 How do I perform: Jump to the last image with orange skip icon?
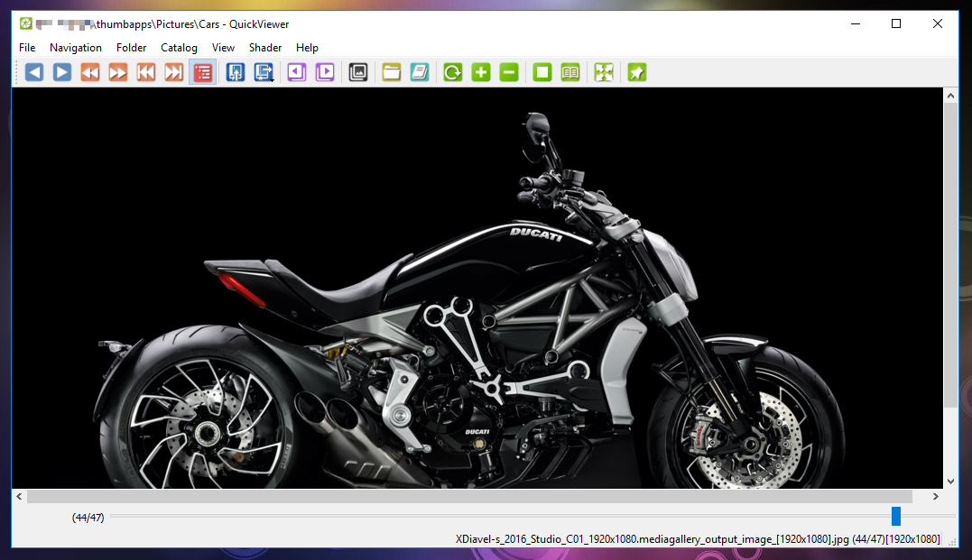coord(174,72)
